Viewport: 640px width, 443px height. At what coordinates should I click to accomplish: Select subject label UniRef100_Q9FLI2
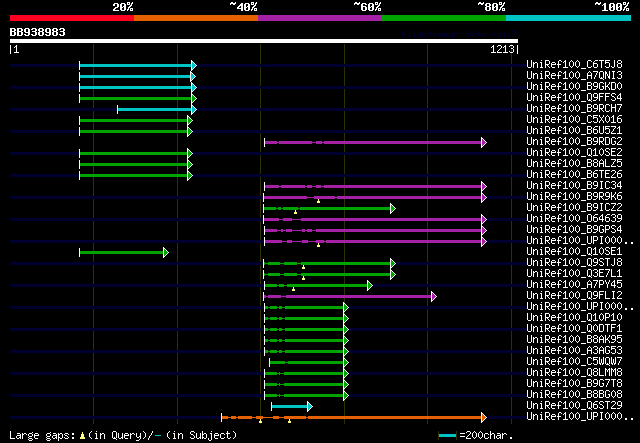pyautogui.click(x=574, y=296)
